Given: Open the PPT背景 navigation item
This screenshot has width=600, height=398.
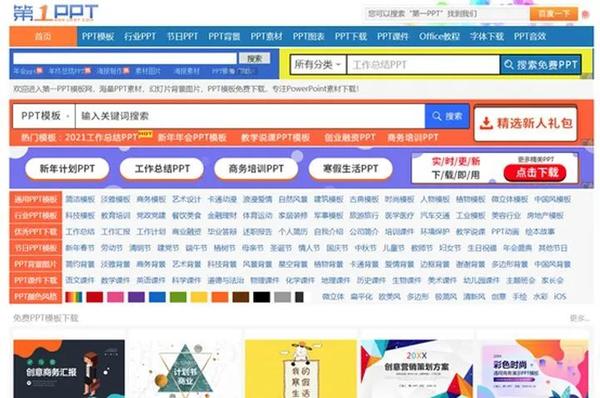Looking at the screenshot, I should (224, 36).
